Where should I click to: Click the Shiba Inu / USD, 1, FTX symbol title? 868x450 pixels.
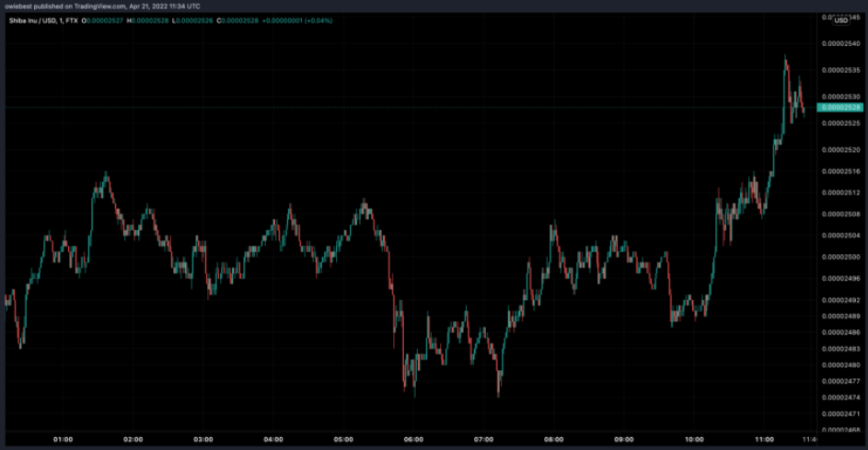43,21
